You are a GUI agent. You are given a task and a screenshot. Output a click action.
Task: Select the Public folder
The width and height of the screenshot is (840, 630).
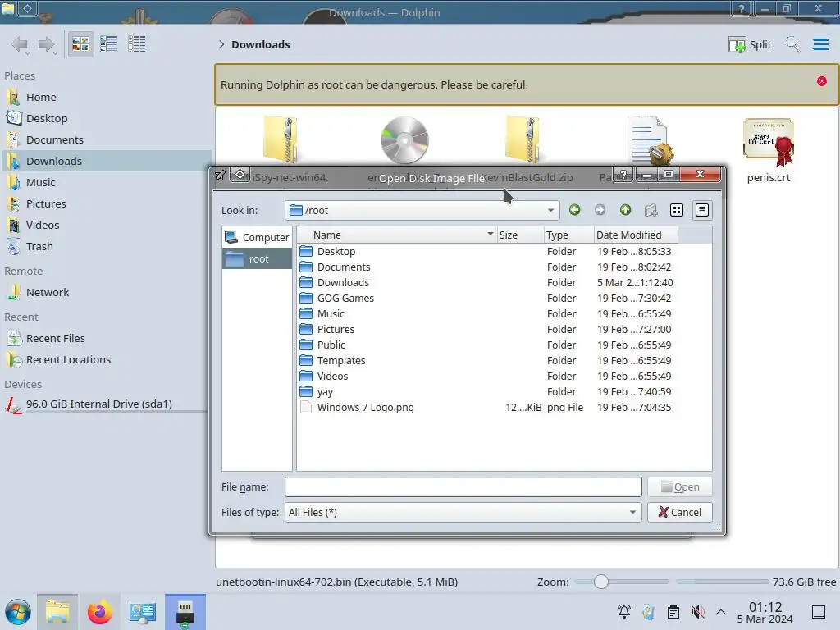point(331,345)
